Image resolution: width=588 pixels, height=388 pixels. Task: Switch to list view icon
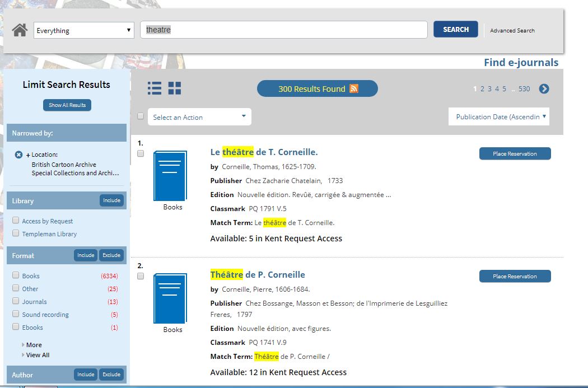(155, 88)
